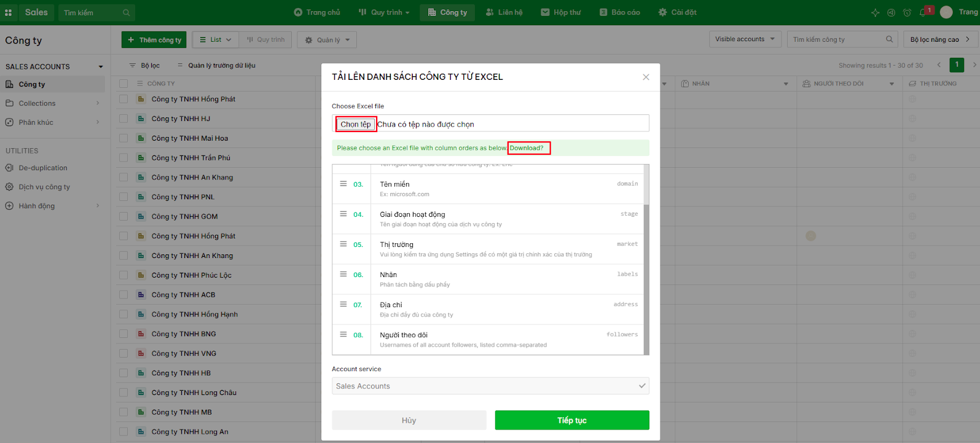Collapse the SALES ACCOUNTS sidebar section
Image resolution: width=980 pixels, height=443 pixels.
point(101,66)
